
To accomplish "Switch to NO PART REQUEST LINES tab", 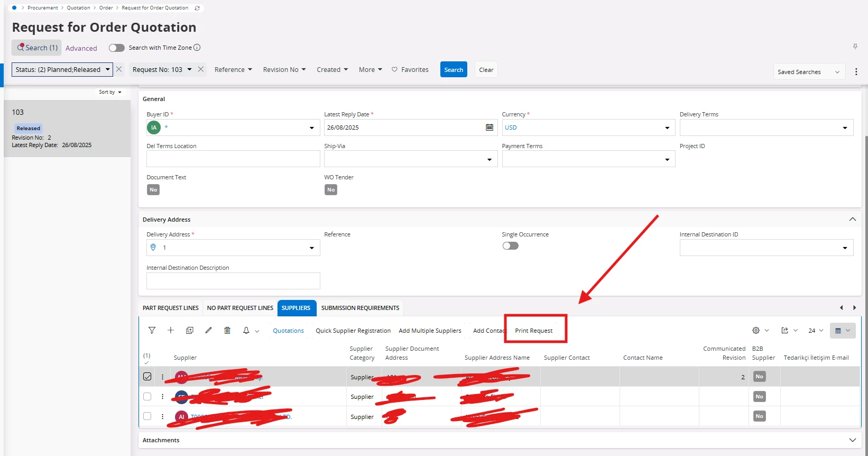I will point(240,308).
